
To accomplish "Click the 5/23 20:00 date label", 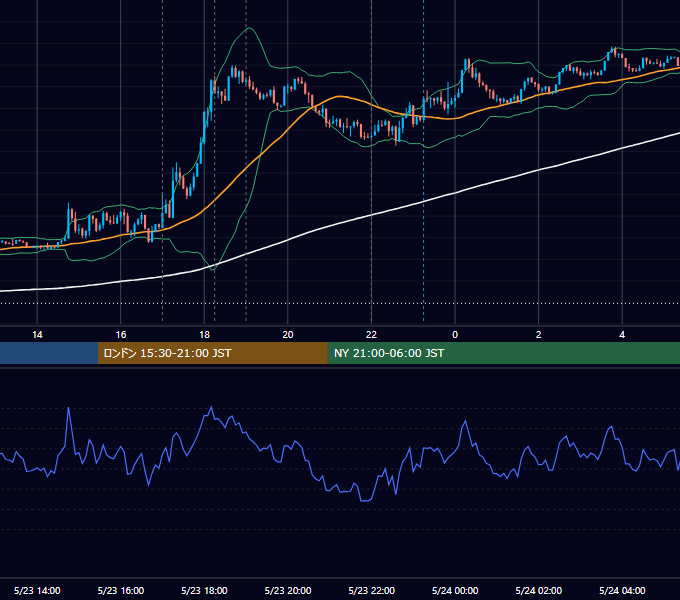I will 288,590.
